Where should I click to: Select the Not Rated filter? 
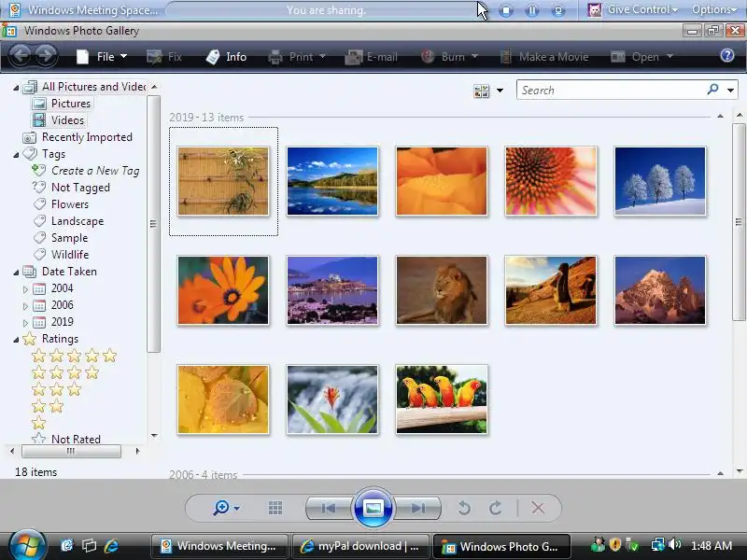(x=66, y=439)
